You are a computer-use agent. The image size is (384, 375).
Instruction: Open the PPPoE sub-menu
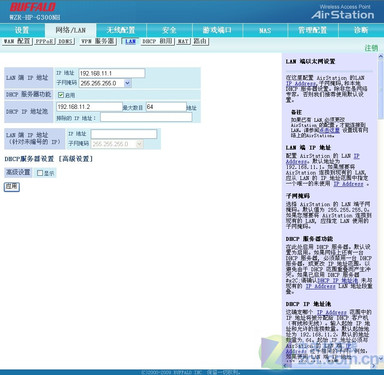tap(44, 41)
